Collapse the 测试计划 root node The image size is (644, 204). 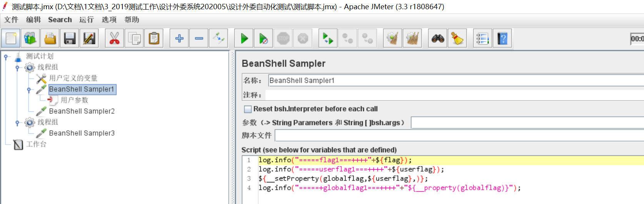(6, 57)
